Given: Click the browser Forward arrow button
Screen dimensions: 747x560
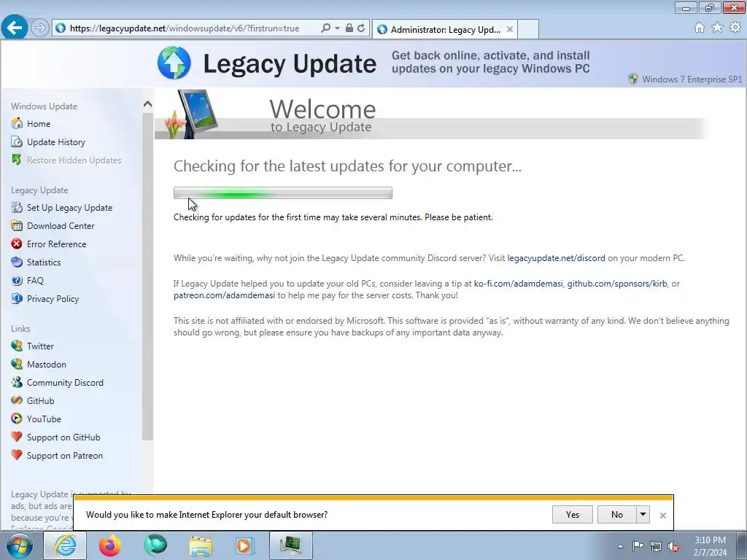Looking at the screenshot, I should pyautogui.click(x=40, y=28).
